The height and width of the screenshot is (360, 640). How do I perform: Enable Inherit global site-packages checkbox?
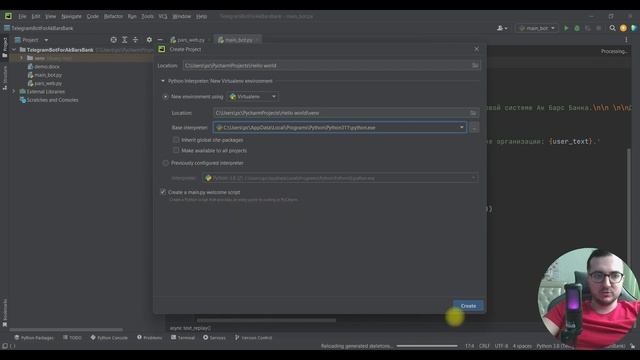pyautogui.click(x=176, y=140)
